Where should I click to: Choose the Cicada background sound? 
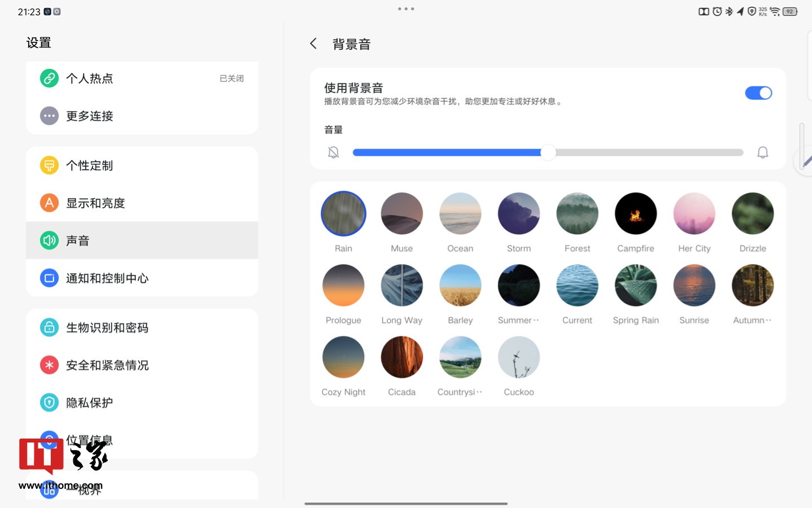[401, 357]
